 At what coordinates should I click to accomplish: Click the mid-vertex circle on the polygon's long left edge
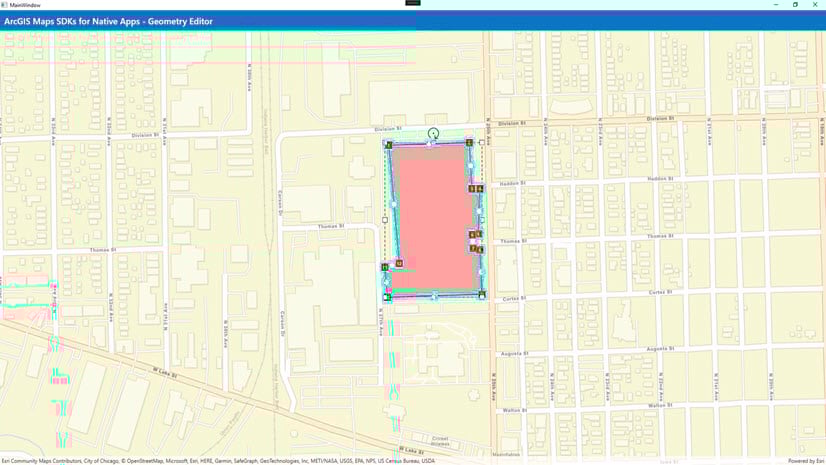[394, 204]
